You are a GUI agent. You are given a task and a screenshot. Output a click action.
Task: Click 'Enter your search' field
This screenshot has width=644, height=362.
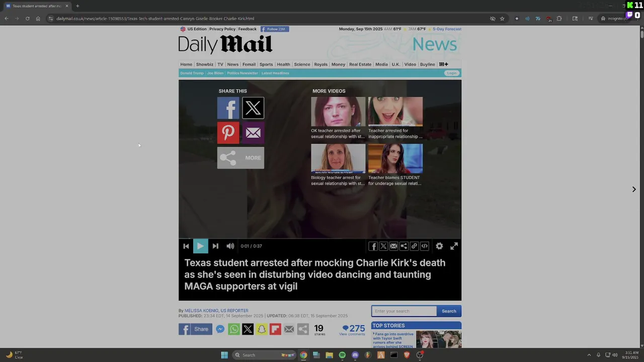pos(404,311)
